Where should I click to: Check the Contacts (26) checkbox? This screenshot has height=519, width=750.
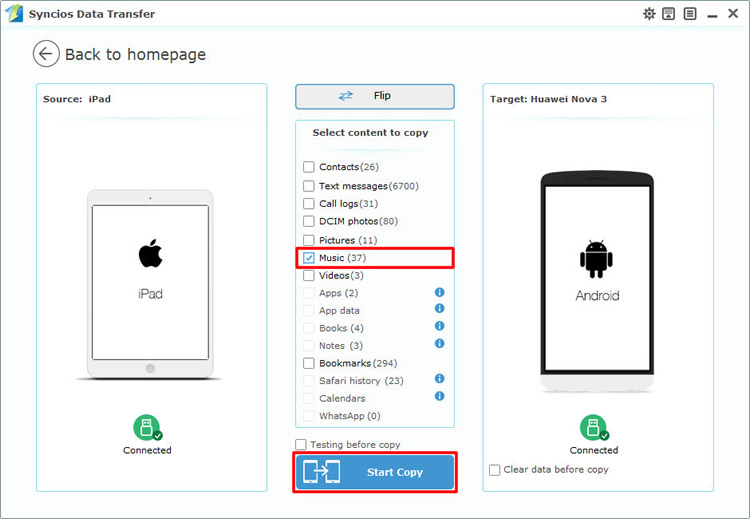pos(309,167)
